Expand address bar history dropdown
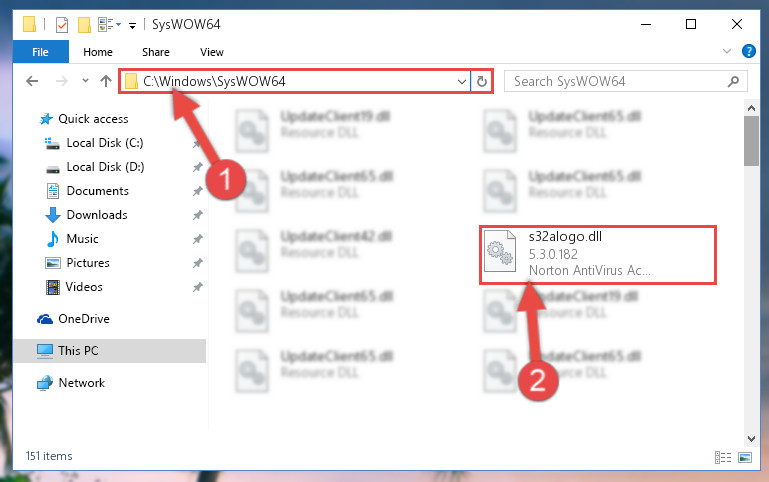Screen dimensions: 769x482 (x=461, y=81)
